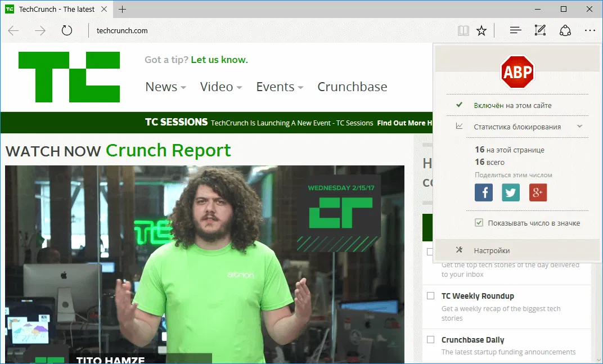Click the Crunch Report heading link
The width and height of the screenshot is (603, 364).
click(168, 150)
